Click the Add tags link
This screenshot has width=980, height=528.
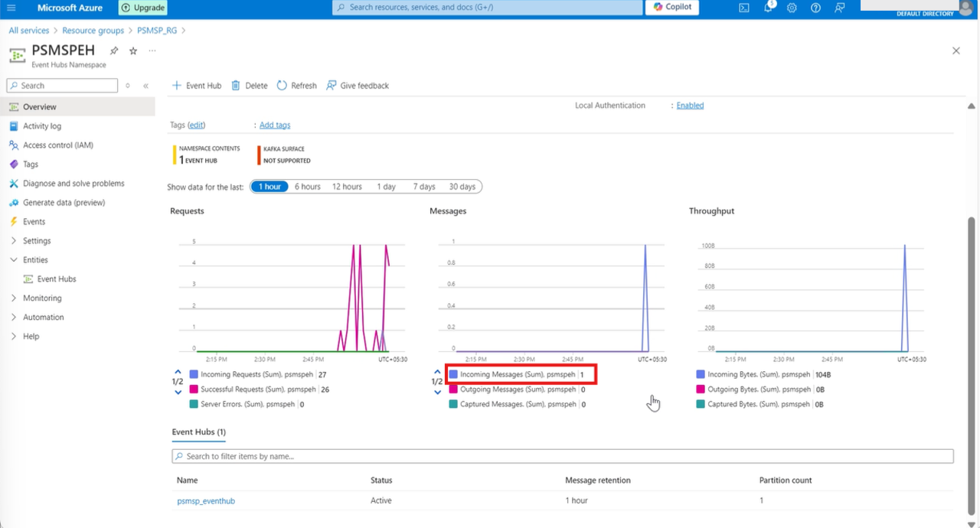pos(275,125)
